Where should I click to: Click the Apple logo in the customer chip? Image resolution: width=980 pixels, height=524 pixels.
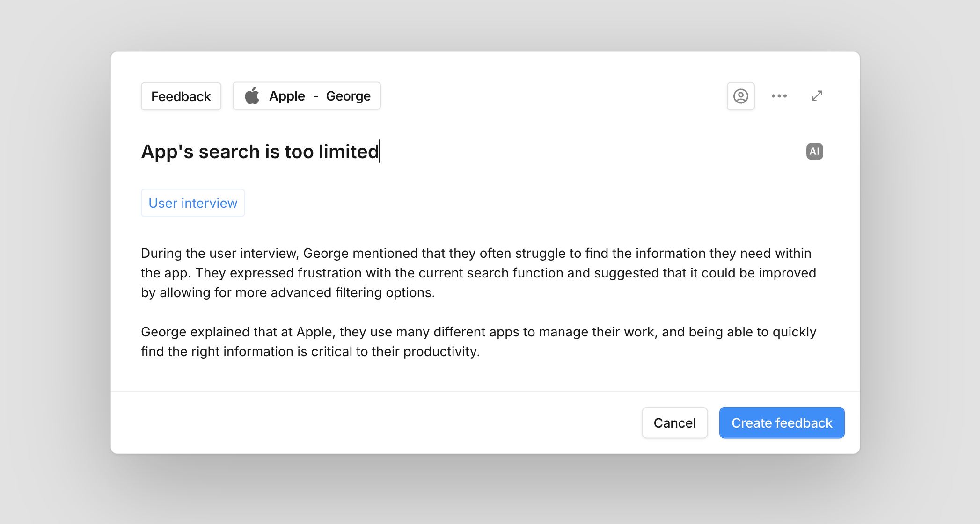click(253, 95)
